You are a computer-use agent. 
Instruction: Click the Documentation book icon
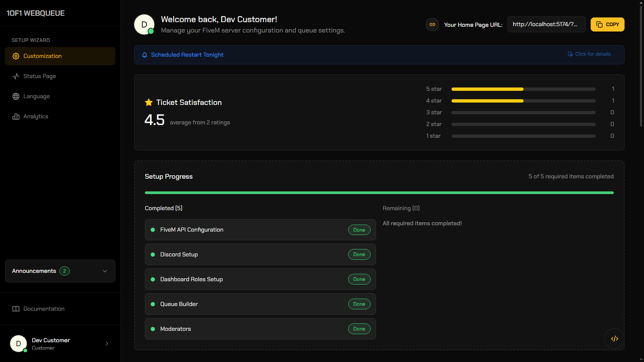(x=16, y=309)
